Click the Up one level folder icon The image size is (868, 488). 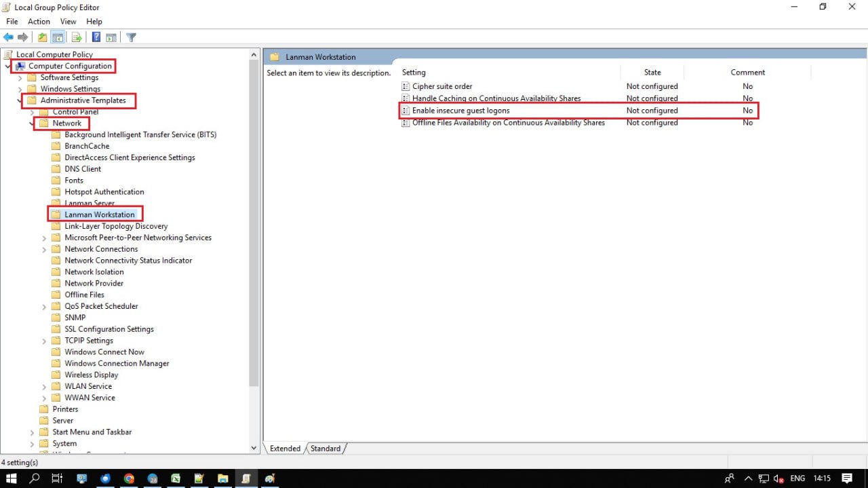43,37
